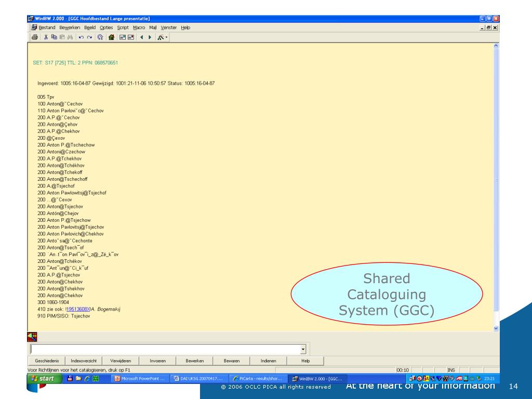Click the search books icon above command line
The image size is (532, 399).
pos(32,337)
